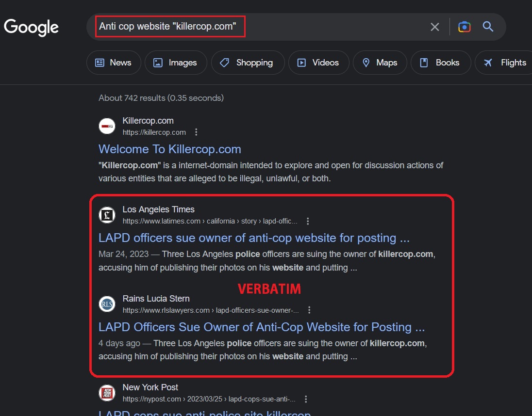Switch to the Images tab
Image resolution: width=532 pixels, height=416 pixels.
pyautogui.click(x=176, y=63)
